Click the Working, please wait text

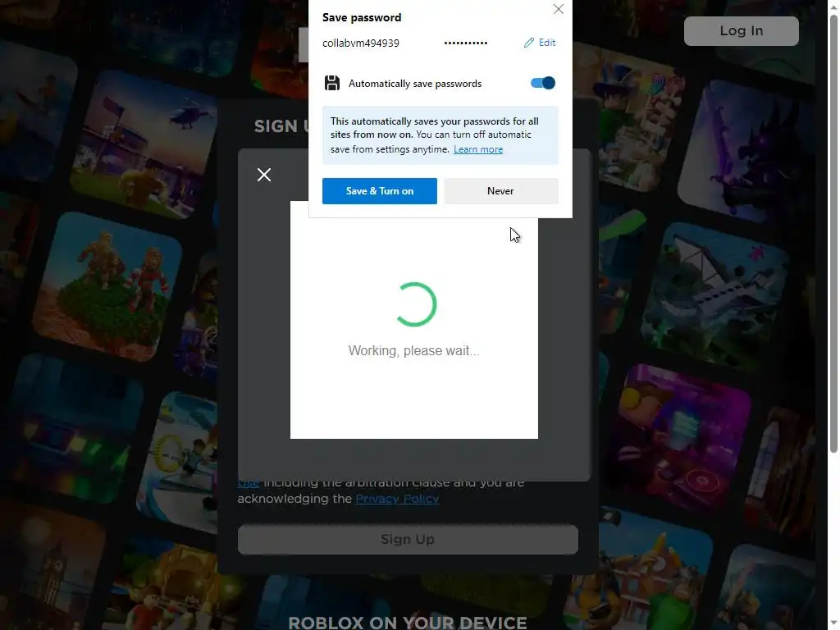pyautogui.click(x=414, y=351)
